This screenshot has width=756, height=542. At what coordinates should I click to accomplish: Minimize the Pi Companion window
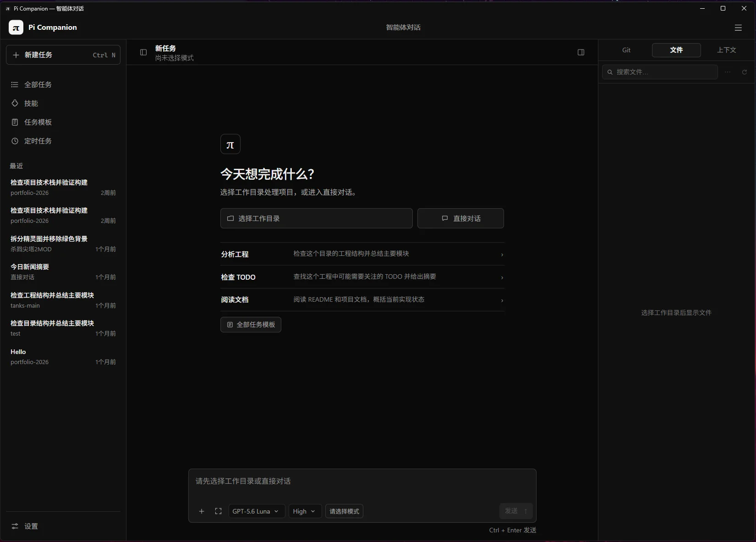702,8
